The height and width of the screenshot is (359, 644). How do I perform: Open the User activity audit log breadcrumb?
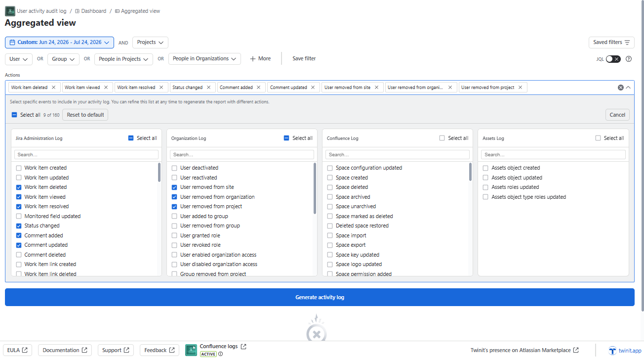coord(41,11)
